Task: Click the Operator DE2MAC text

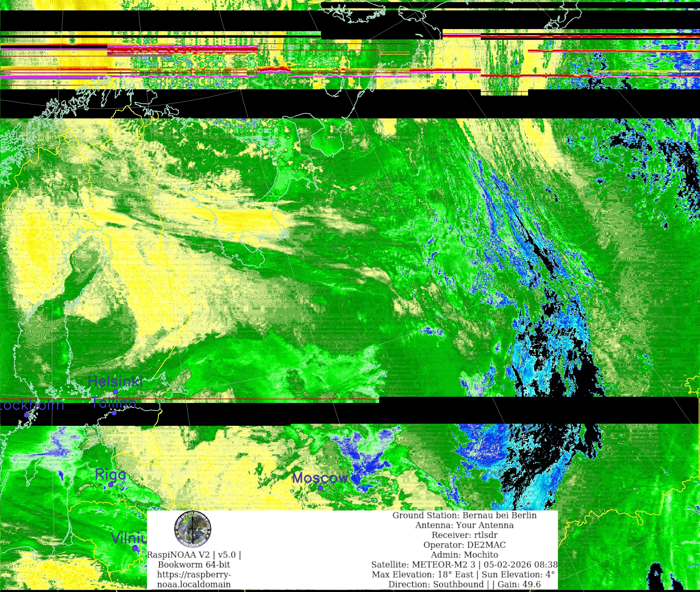Action: 464,545
